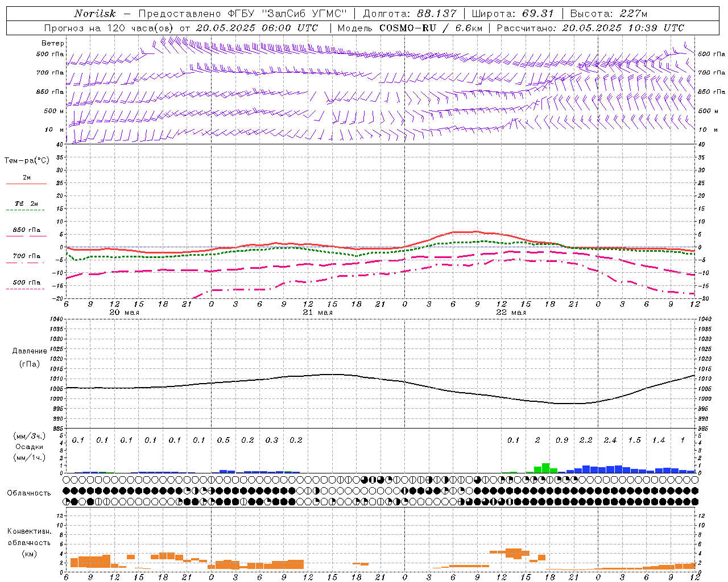Click the elevation text 'Высота: 227м'
The image size is (728, 582).
point(609,14)
